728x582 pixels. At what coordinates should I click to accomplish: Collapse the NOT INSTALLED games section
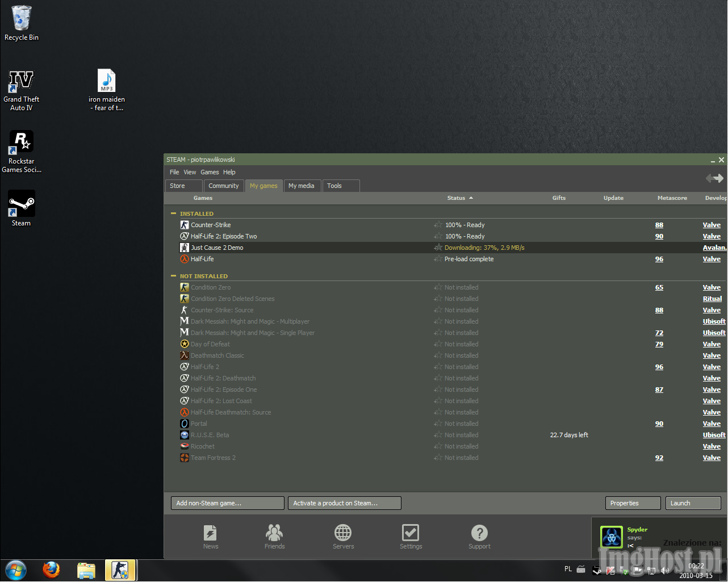click(x=174, y=276)
